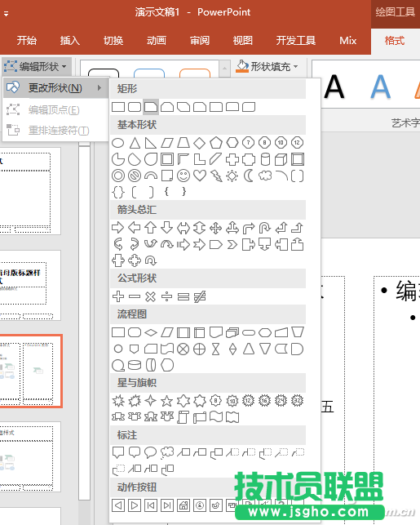Choose the smiley face shape
Image resolution: width=420 pixels, height=525 pixels.
pyautogui.click(x=183, y=176)
